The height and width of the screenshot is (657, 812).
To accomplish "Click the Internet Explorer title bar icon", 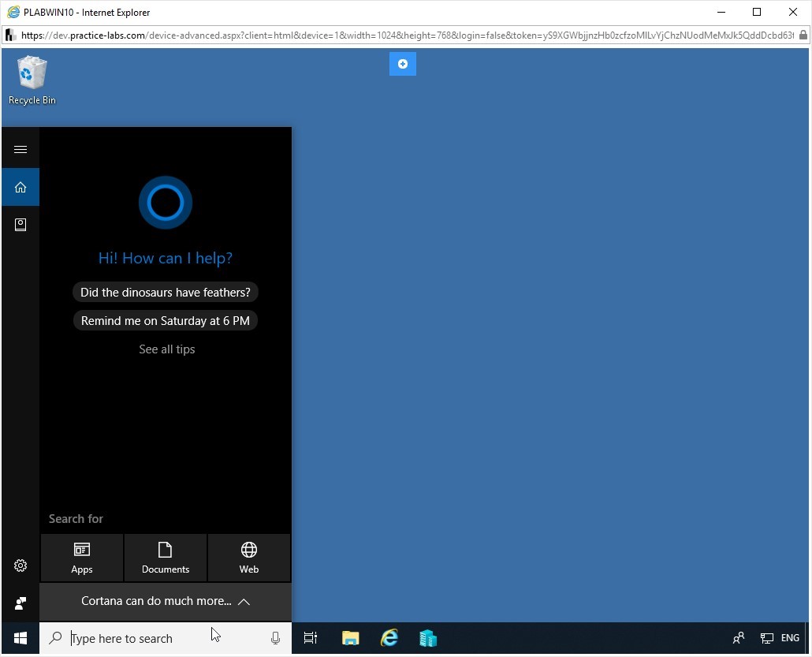I will pos(13,12).
